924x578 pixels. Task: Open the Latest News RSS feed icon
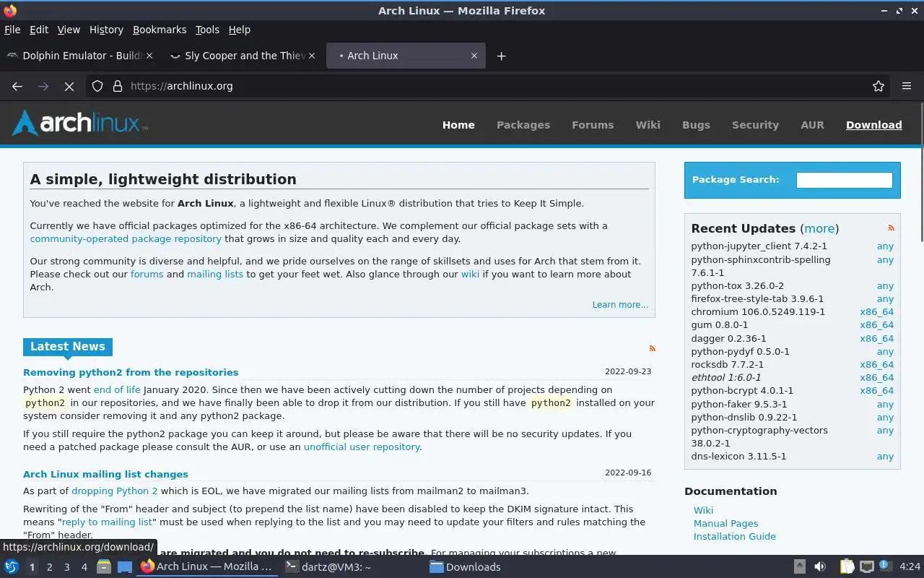point(652,348)
